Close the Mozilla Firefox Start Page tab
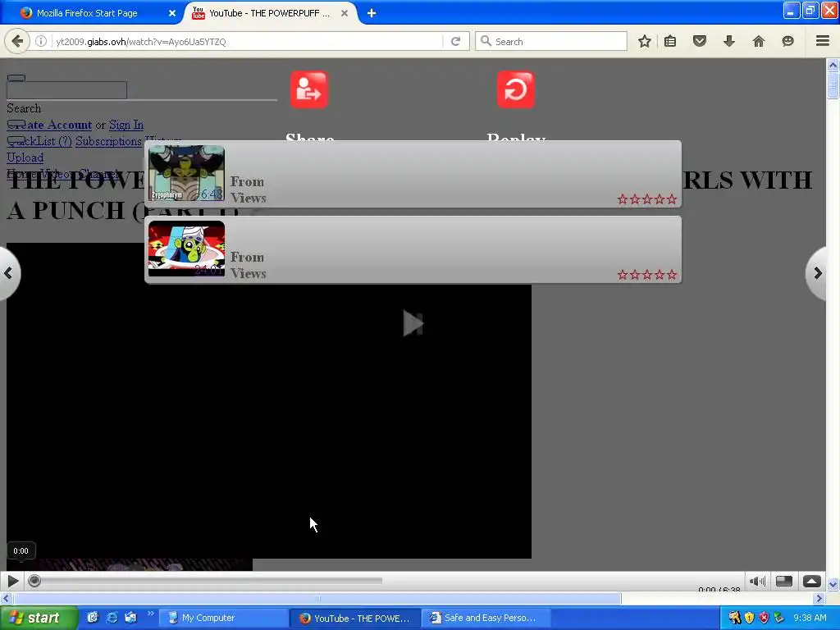 (x=172, y=13)
